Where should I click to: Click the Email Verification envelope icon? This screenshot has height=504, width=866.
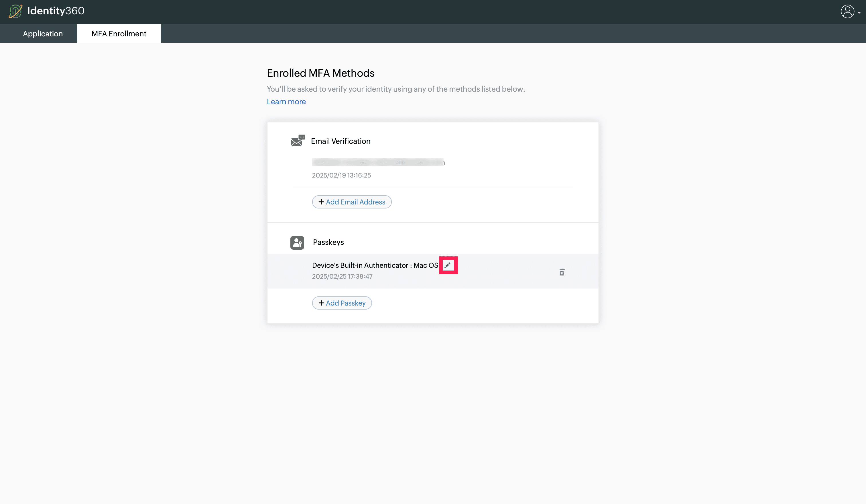[298, 141]
